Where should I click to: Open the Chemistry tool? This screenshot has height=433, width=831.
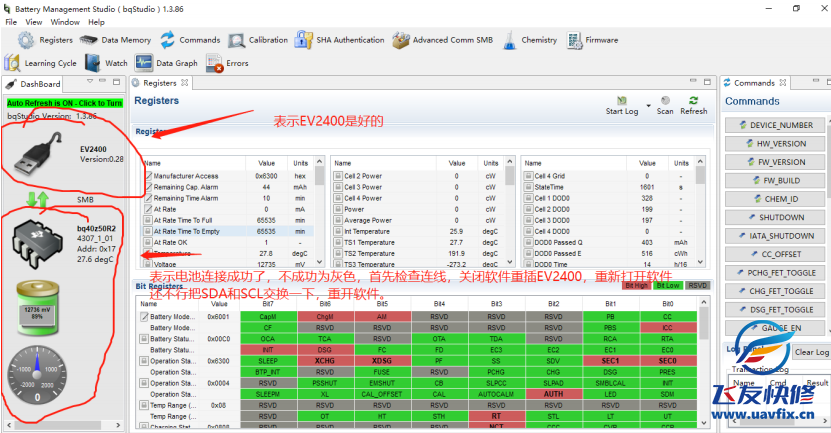click(530, 40)
